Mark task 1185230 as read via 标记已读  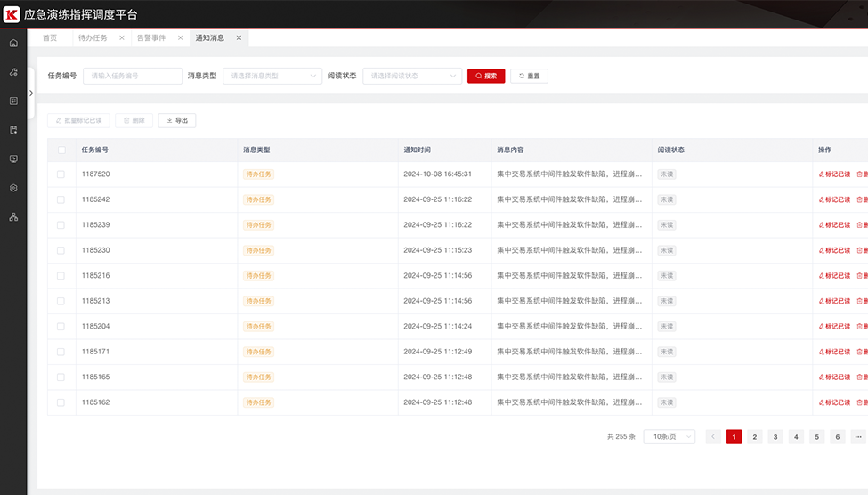(834, 250)
